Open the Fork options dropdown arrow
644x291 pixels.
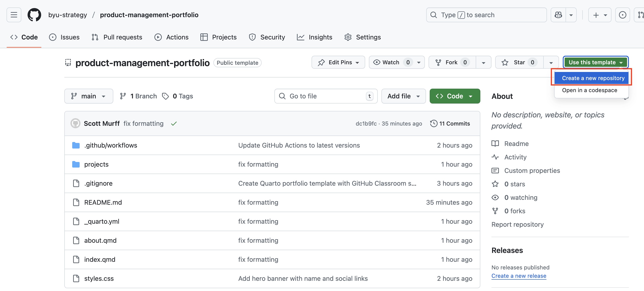[483, 62]
